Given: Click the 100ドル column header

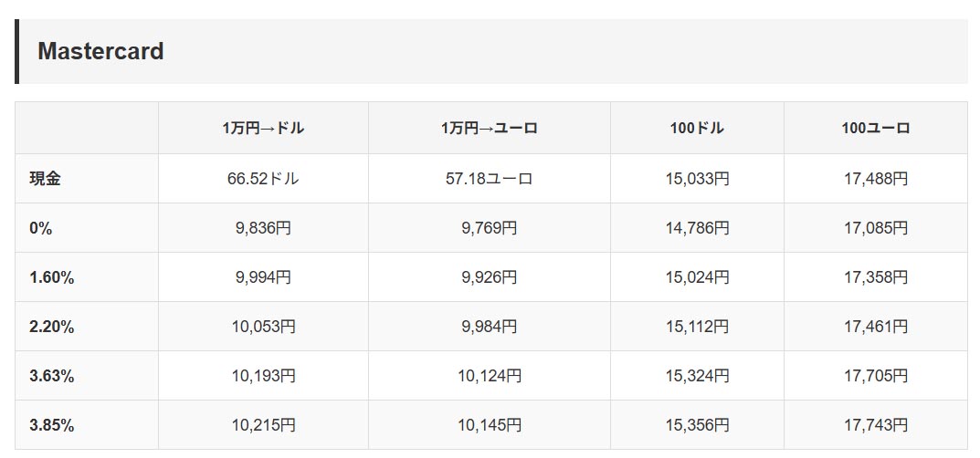Looking at the screenshot, I should pyautogui.click(x=697, y=129).
